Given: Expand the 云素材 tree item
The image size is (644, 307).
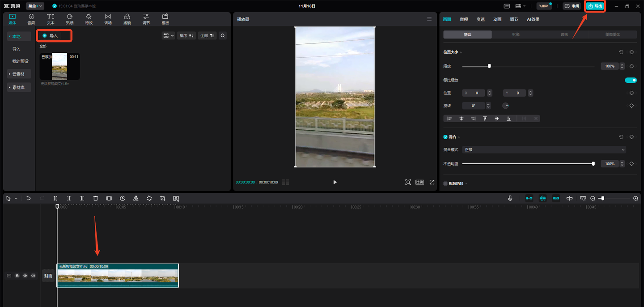Looking at the screenshot, I should click(18, 74).
